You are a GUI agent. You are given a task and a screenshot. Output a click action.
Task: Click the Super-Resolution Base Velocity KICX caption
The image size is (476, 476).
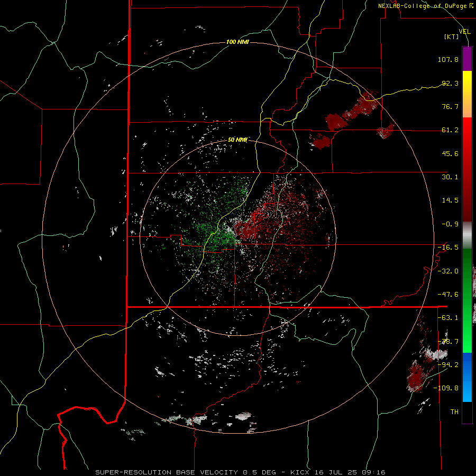point(241,472)
